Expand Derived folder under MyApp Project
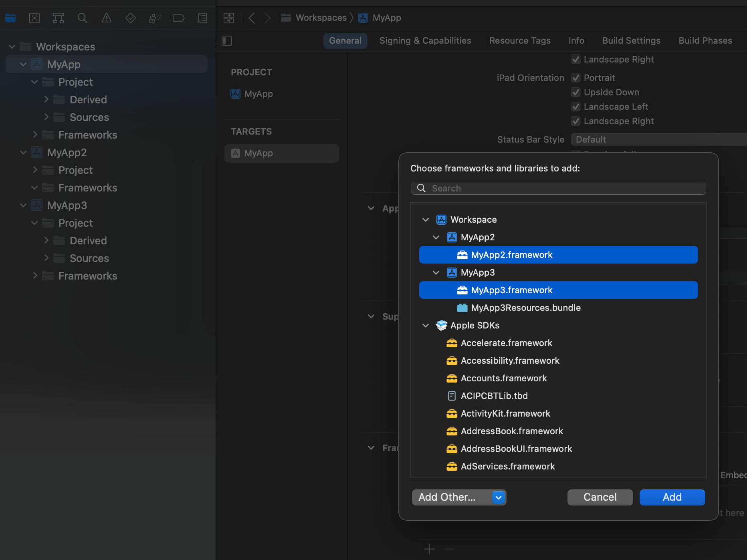 (46, 100)
